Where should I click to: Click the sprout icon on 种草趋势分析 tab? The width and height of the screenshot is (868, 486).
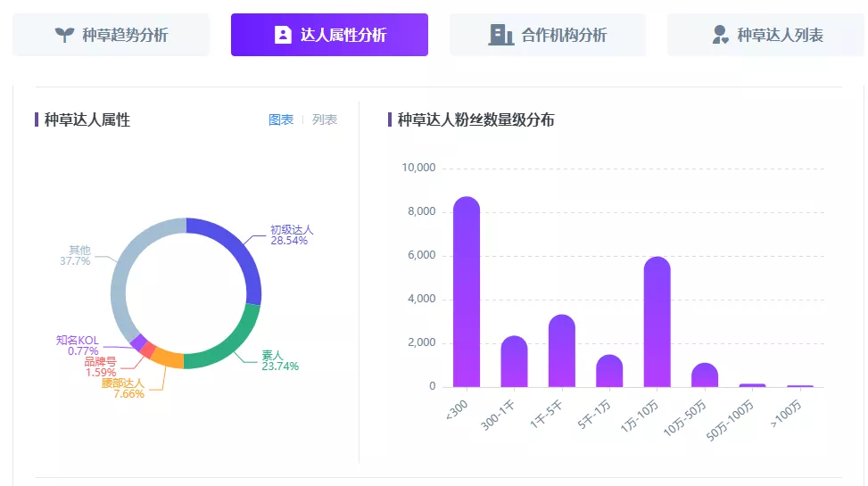[x=65, y=35]
